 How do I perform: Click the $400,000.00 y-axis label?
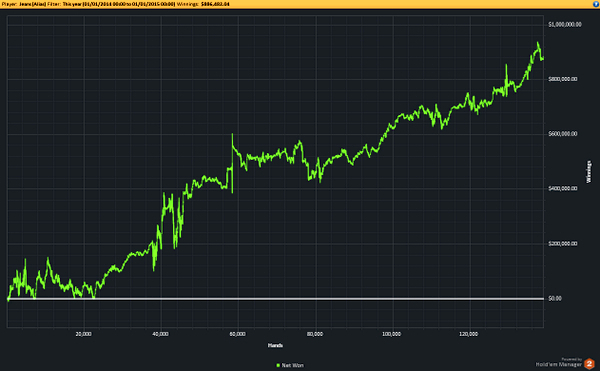pyautogui.click(x=562, y=189)
